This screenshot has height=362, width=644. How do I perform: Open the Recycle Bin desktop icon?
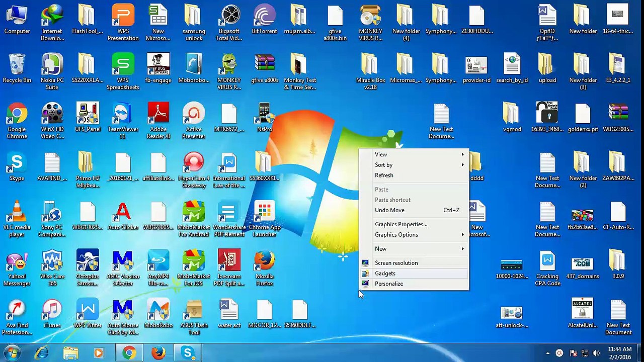17,69
